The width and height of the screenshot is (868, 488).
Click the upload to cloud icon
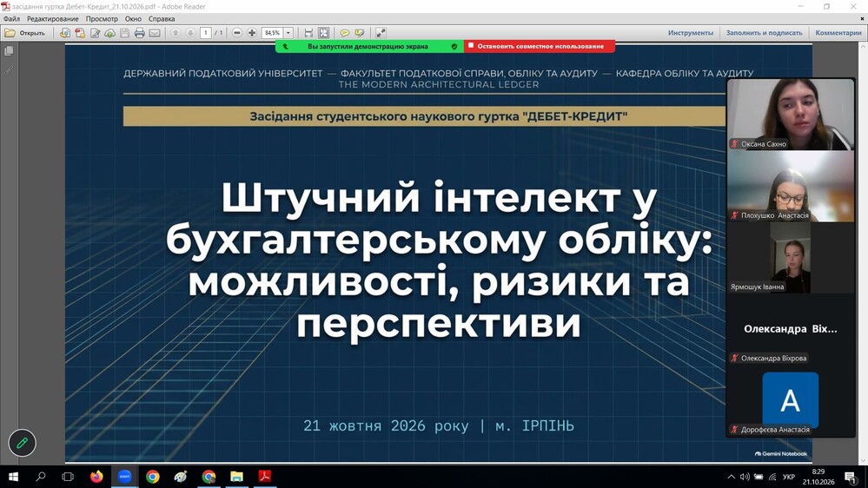[x=109, y=33]
